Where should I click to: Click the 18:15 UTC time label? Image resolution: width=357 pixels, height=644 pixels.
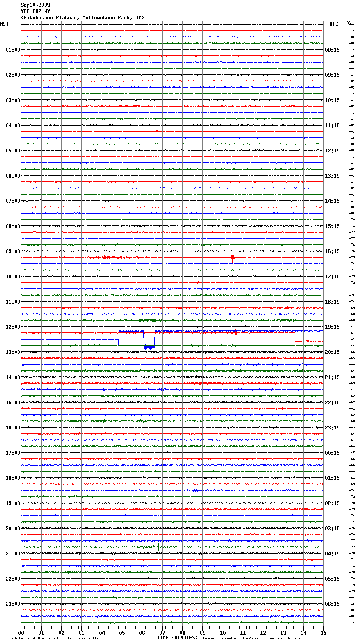point(332,302)
